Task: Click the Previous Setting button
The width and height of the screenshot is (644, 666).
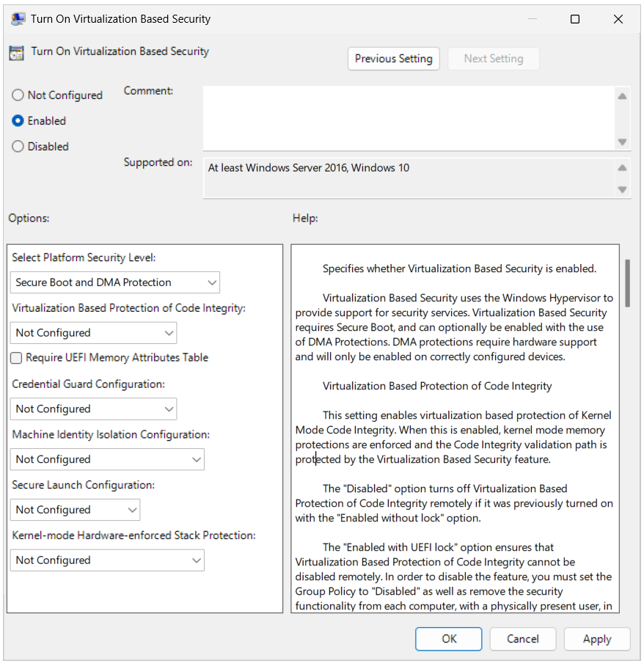Action: tap(393, 59)
